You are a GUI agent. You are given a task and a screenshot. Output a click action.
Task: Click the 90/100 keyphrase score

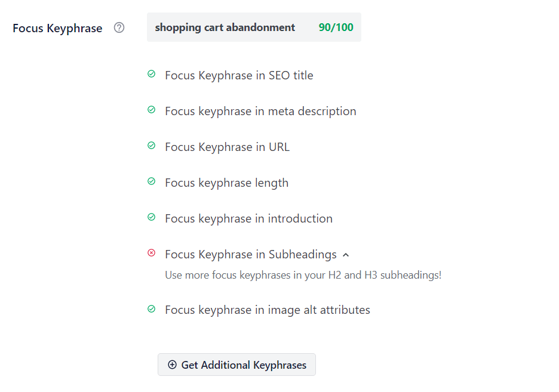pyautogui.click(x=336, y=27)
